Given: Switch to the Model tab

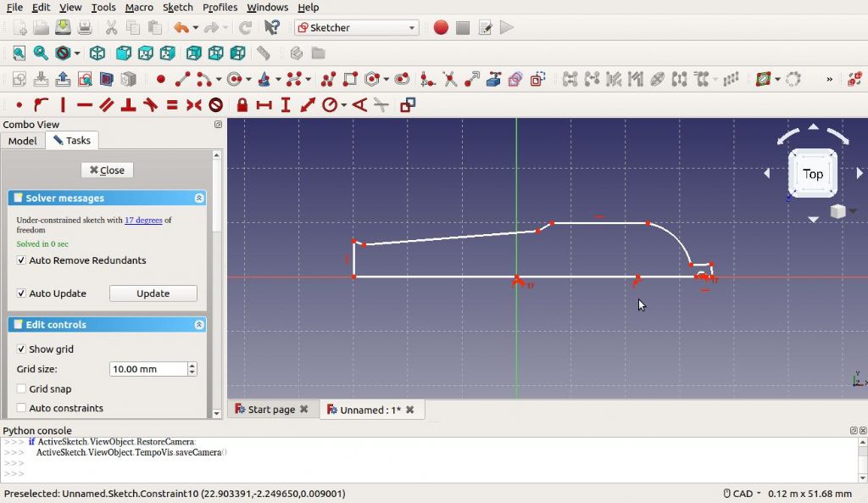Looking at the screenshot, I should pos(22,141).
